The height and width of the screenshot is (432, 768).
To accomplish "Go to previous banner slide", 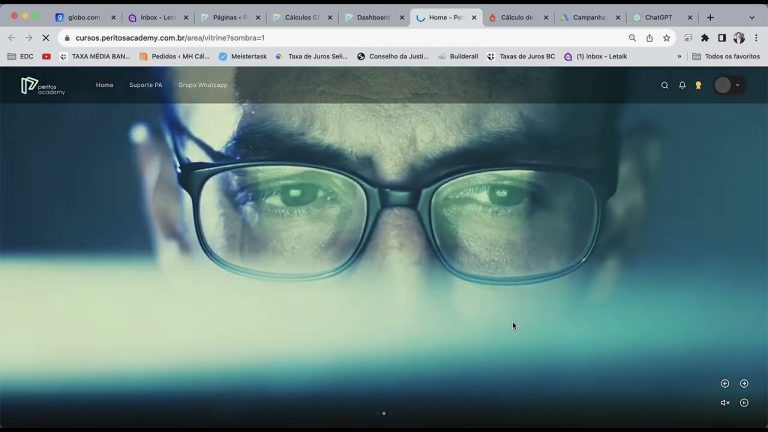I will click(x=725, y=384).
